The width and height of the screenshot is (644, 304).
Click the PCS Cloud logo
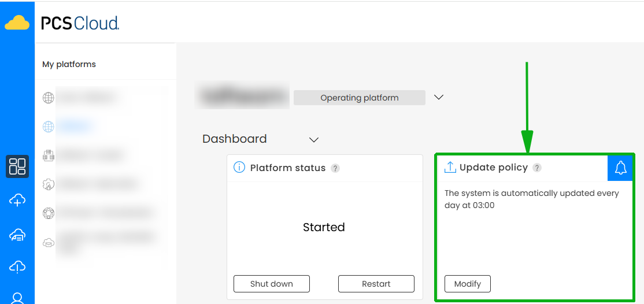click(x=80, y=23)
